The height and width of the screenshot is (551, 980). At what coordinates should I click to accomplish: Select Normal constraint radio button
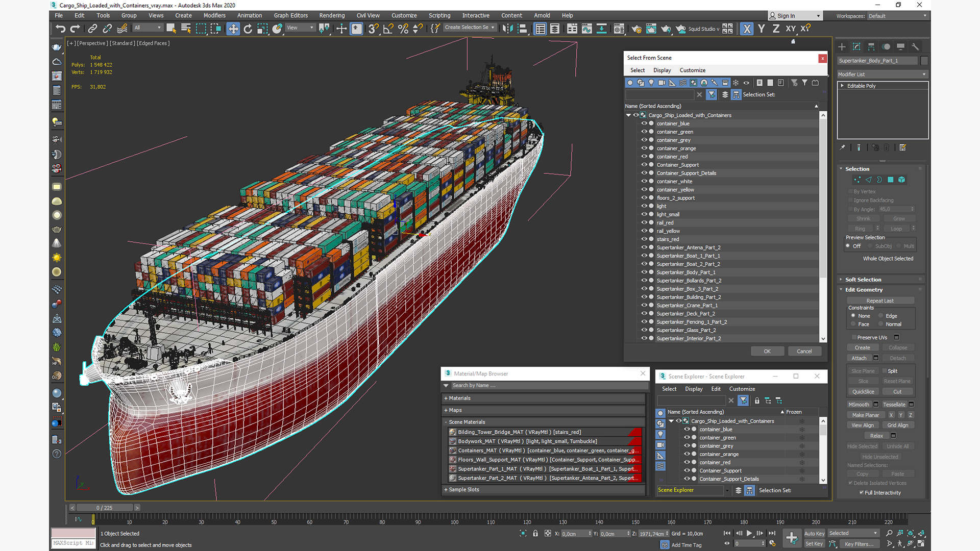click(x=881, y=324)
